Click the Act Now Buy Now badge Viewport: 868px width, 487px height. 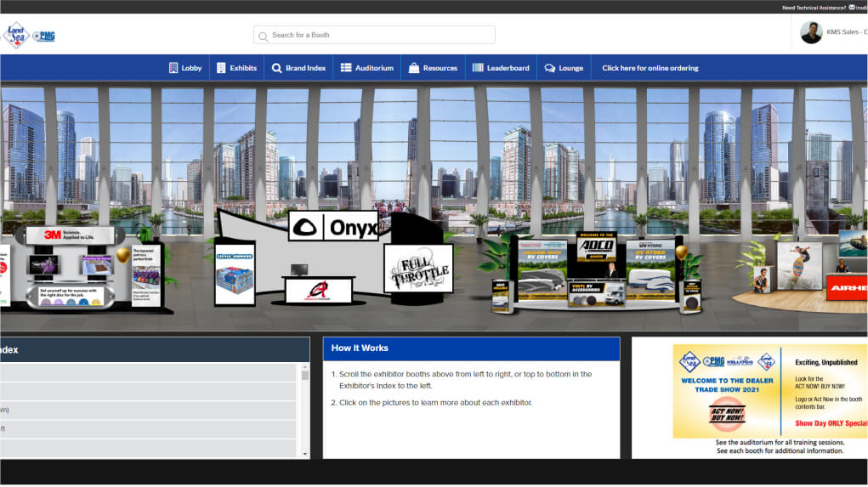click(x=728, y=414)
